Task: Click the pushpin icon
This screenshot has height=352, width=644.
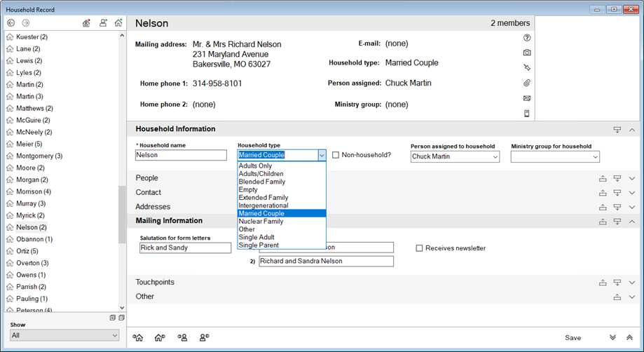Action: click(527, 68)
